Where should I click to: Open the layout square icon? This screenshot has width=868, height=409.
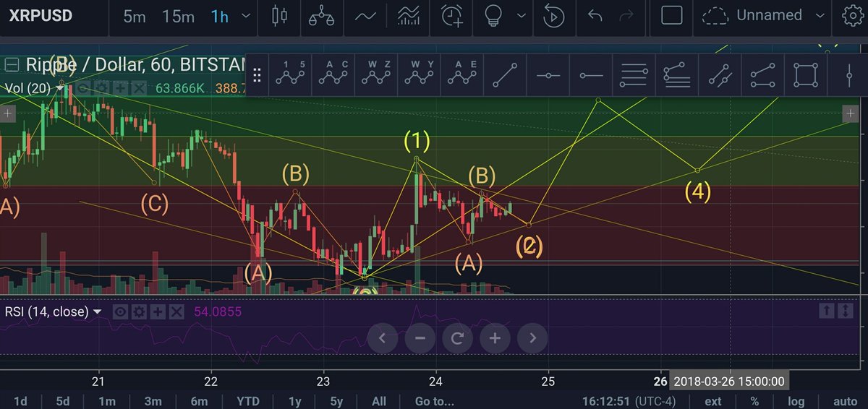[672, 15]
